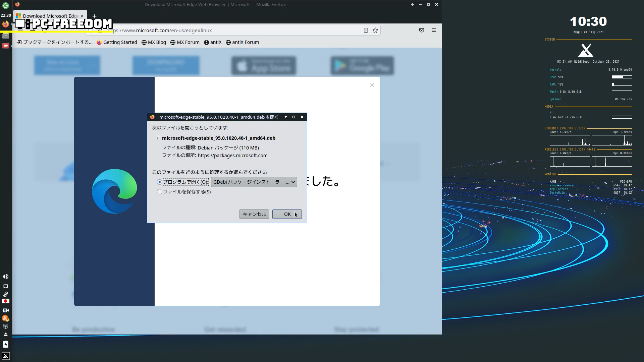This screenshot has width=644, height=362.
Task: Open a new tab with plus button
Action: [95, 16]
